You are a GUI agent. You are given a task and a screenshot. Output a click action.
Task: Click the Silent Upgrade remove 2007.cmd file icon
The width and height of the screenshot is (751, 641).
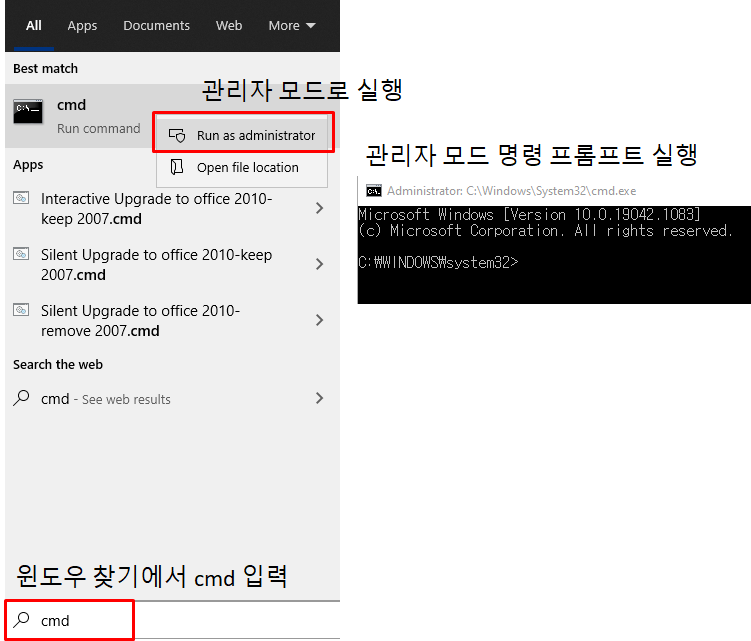pos(21,310)
